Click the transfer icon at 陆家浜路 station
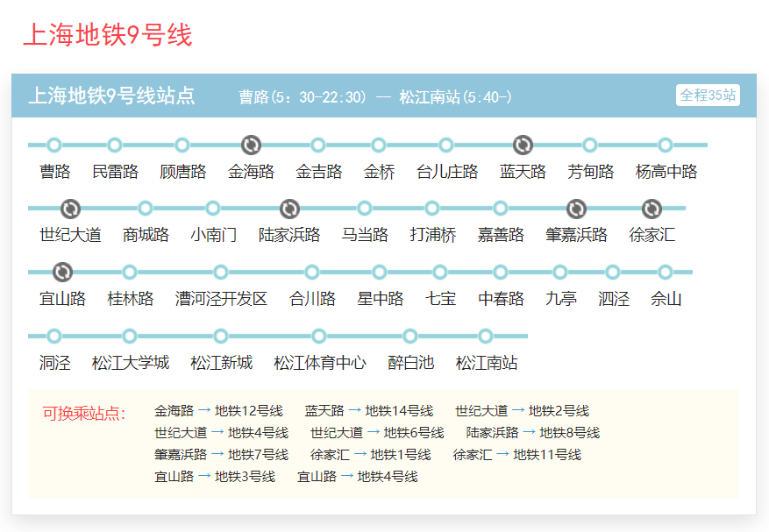 tap(289, 209)
